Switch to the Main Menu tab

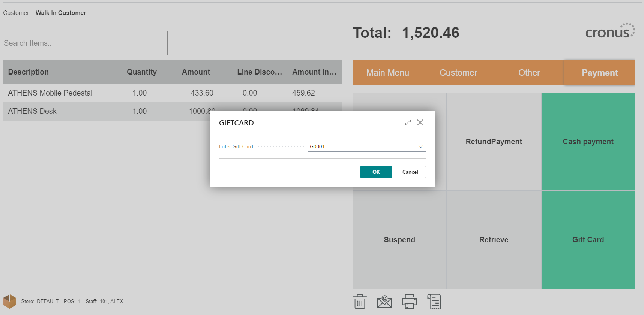point(387,73)
